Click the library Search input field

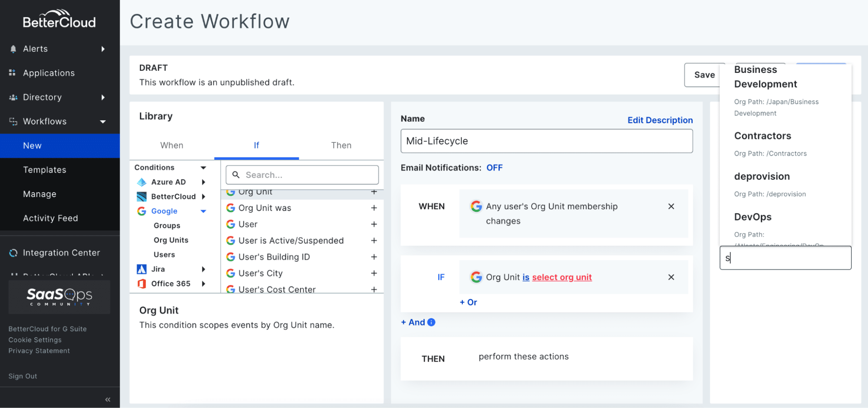pos(302,175)
